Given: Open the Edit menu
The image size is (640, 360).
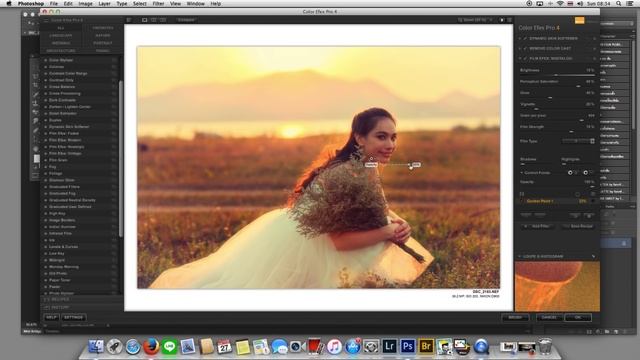Looking at the screenshot, I should 68,4.
